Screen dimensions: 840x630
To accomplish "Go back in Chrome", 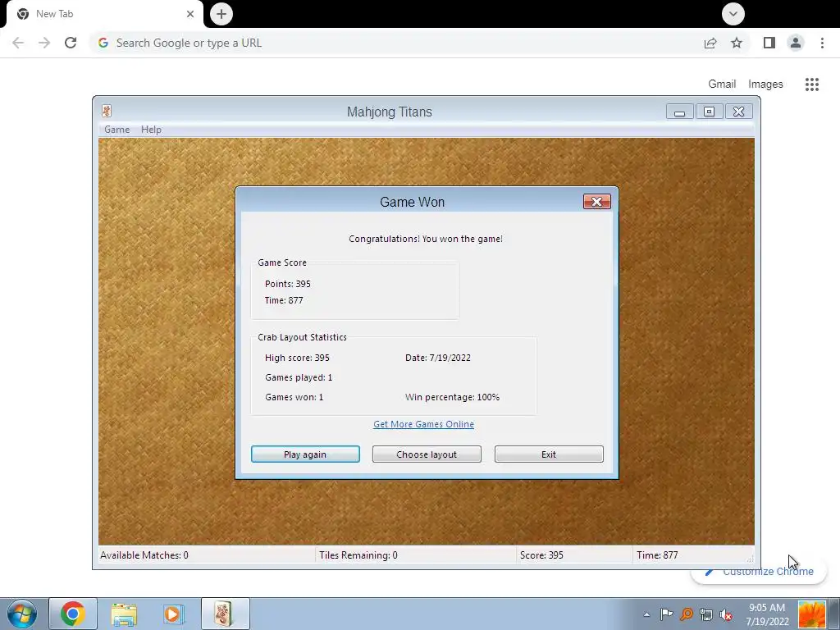I will pyautogui.click(x=18, y=43).
